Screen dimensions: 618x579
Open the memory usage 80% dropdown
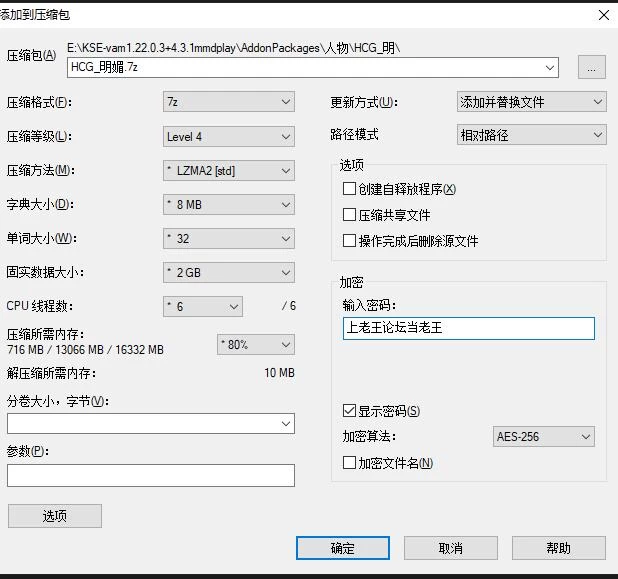point(255,344)
